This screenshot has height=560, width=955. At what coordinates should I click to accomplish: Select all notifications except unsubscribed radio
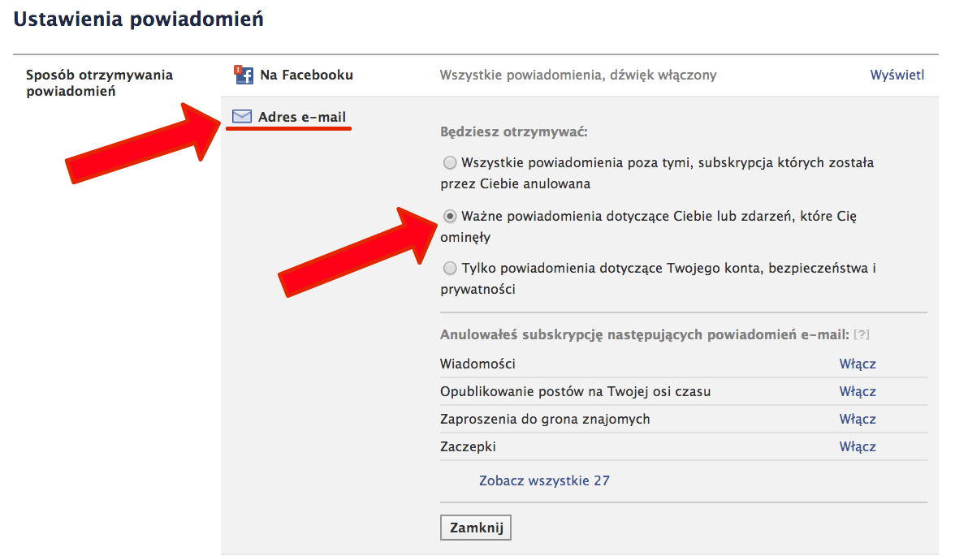tap(450, 162)
